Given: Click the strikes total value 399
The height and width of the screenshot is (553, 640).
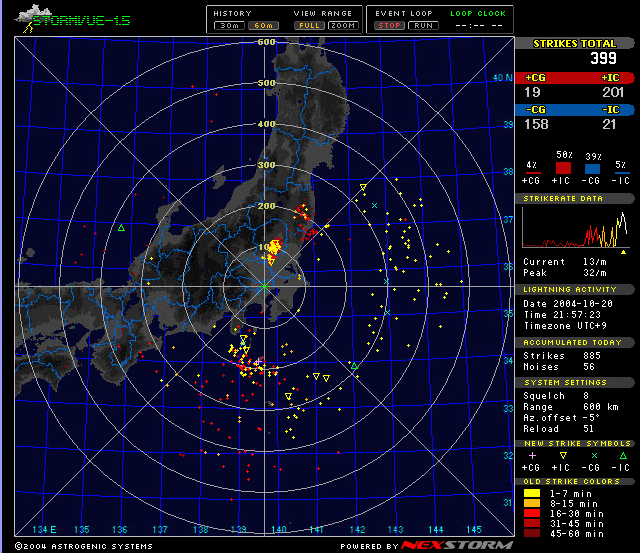Looking at the screenshot, I should pyautogui.click(x=603, y=58).
